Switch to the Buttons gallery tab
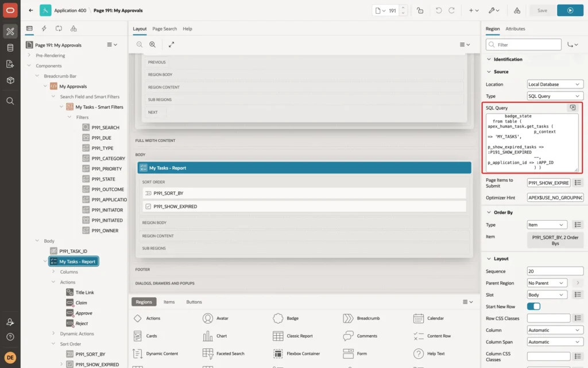This screenshot has width=588, height=368. [194, 302]
